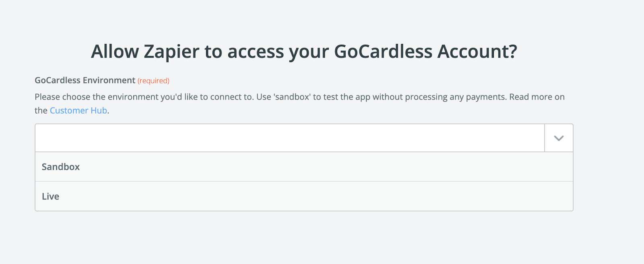The height and width of the screenshot is (264, 644).
Task: Choose Live from the environment list
Action: tap(51, 196)
